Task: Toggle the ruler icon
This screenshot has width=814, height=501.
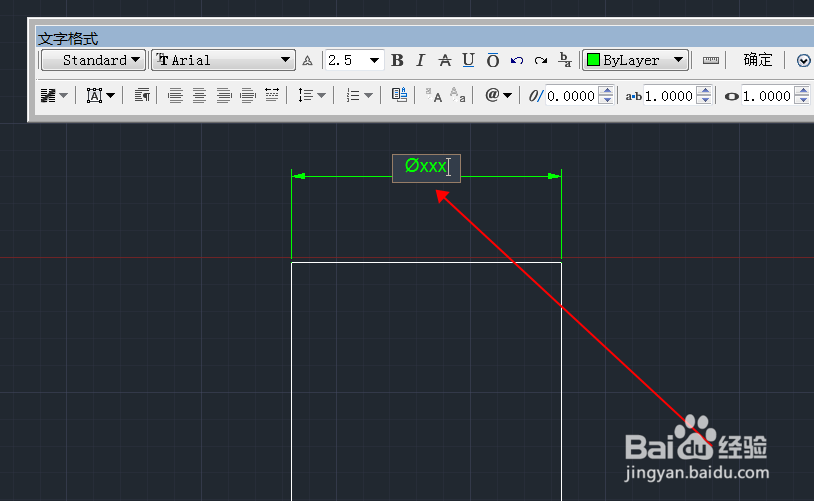Action: [711, 60]
